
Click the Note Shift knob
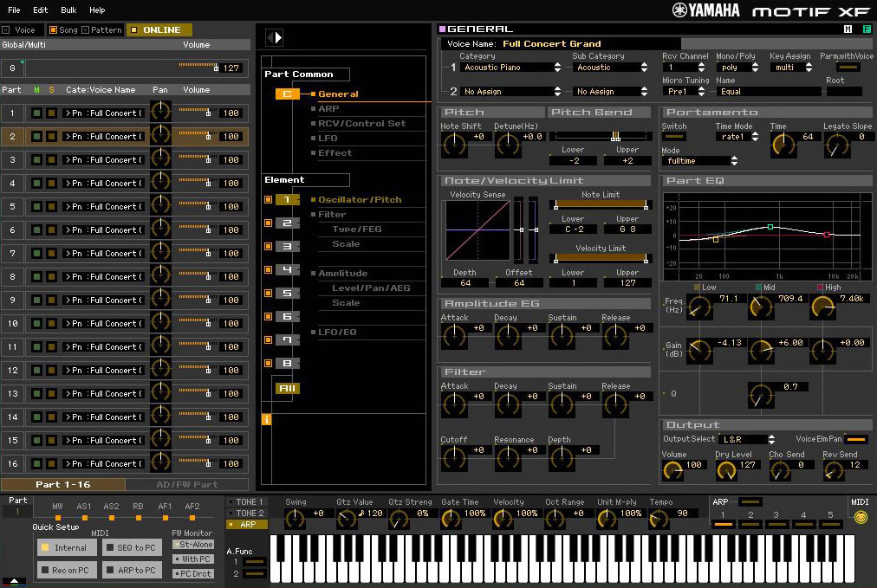454,145
